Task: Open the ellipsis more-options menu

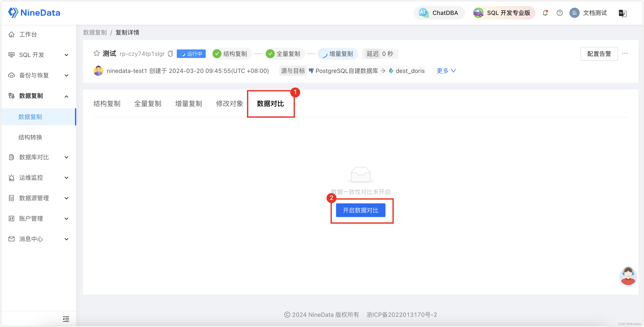Action: pyautogui.click(x=625, y=53)
